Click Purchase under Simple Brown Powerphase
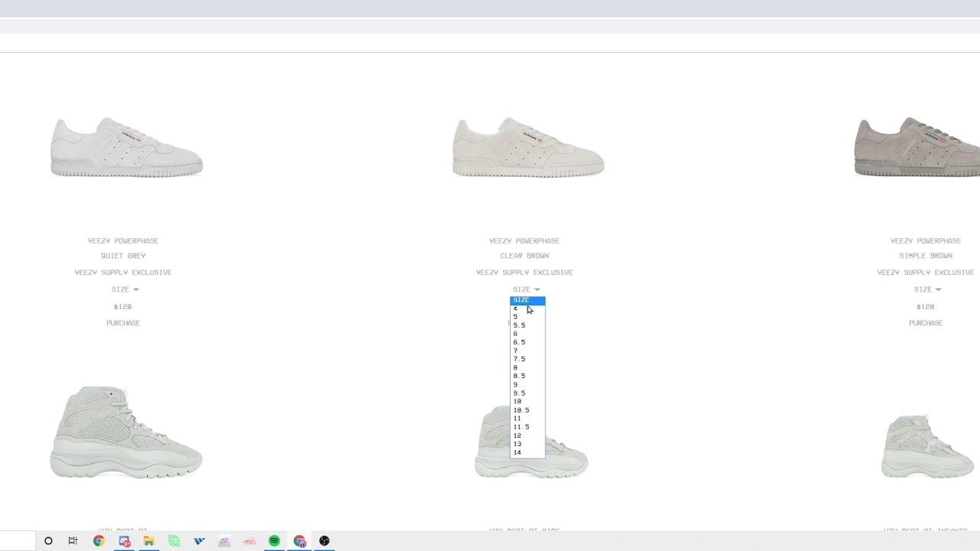The width and height of the screenshot is (980, 551). pyautogui.click(x=926, y=323)
